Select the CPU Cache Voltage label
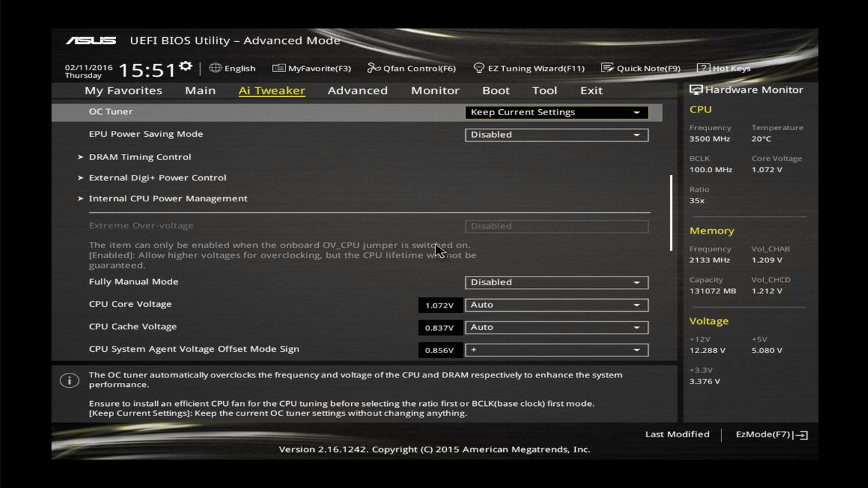This screenshot has height=488, width=868. [x=133, y=326]
